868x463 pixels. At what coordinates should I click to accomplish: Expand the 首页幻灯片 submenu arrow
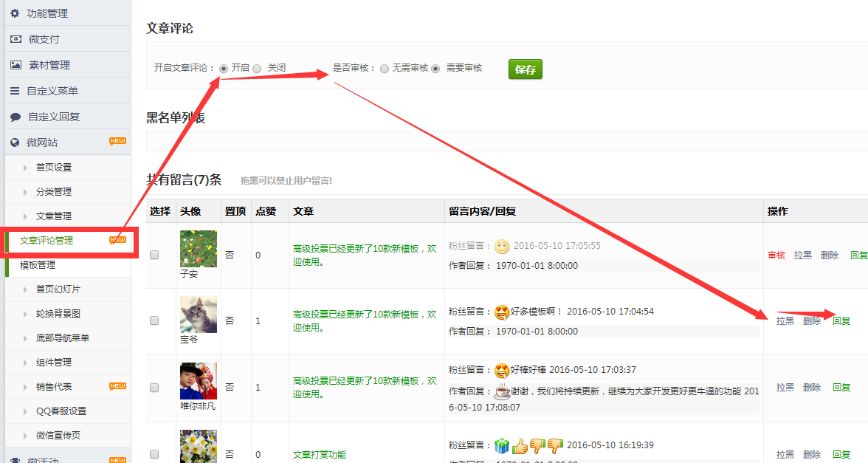tap(25, 289)
